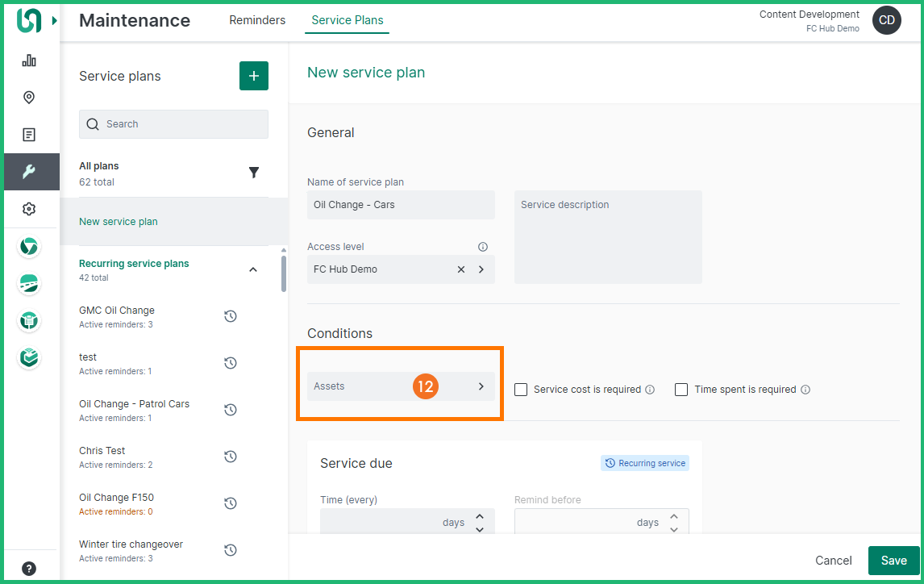Open the reports document icon in sidebar
The height and width of the screenshot is (584, 924).
(29, 135)
